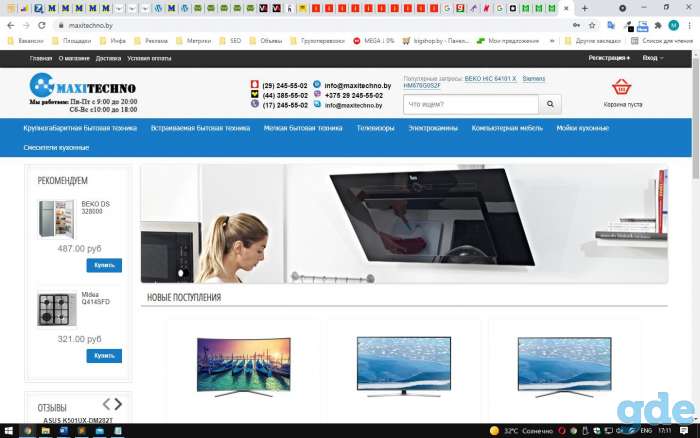The image size is (700, 438).
Task: Close the active browser tab
Action: coord(566,8)
